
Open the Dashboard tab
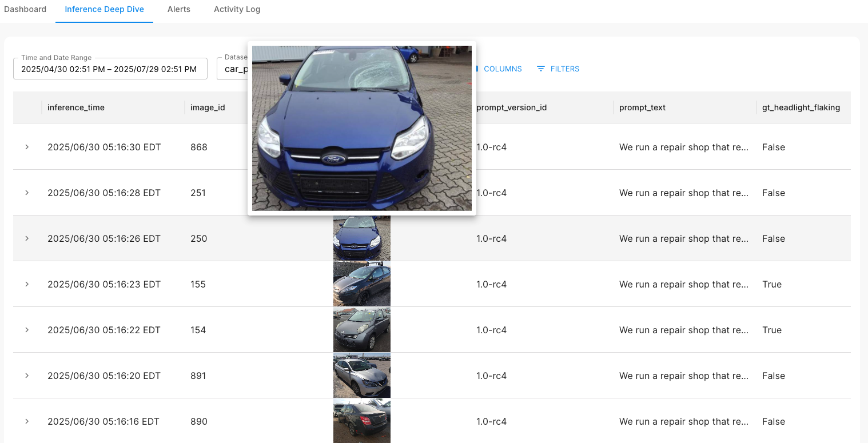(x=25, y=9)
